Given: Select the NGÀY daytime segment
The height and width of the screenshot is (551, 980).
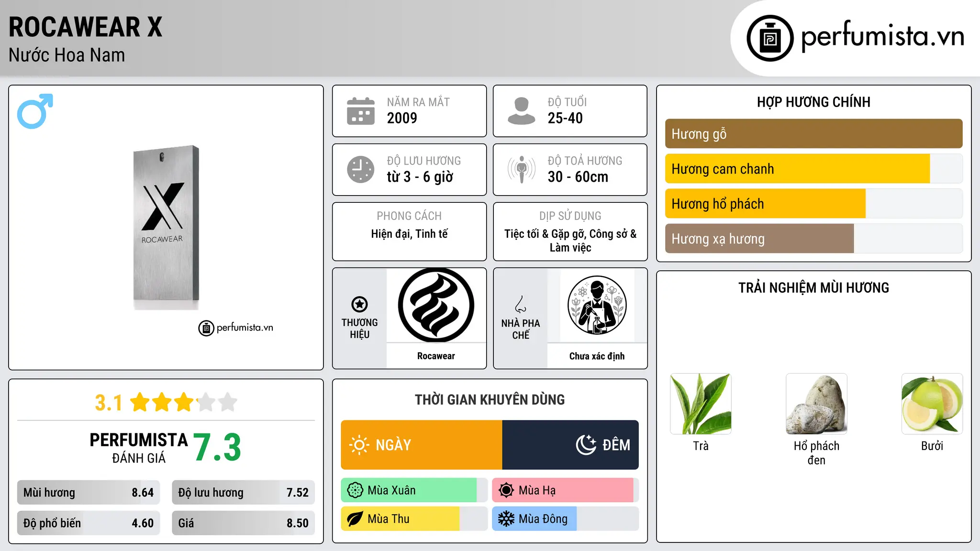Looking at the screenshot, I should 422,445.
